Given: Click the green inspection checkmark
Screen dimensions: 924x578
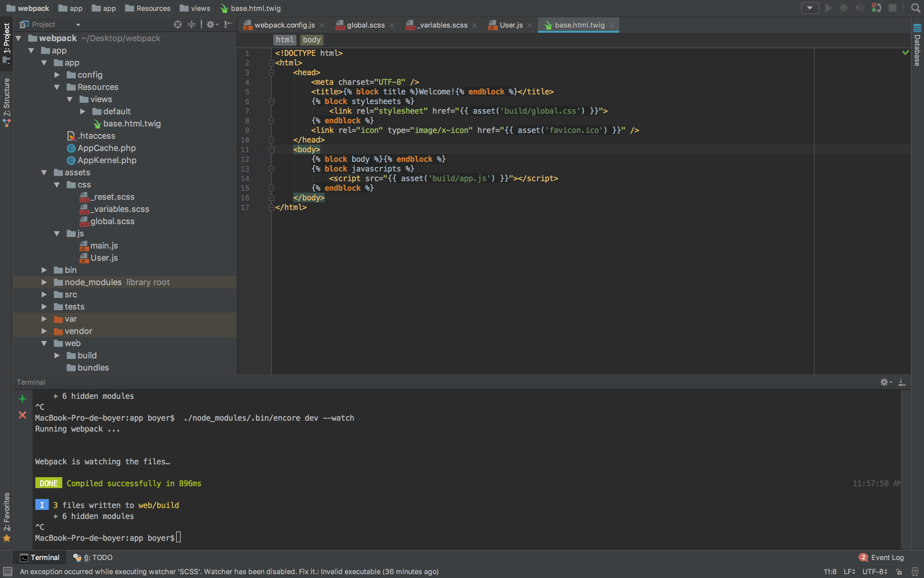Looking at the screenshot, I should tap(905, 52).
